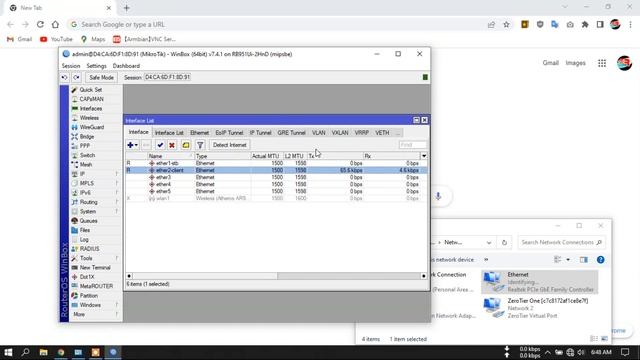The image size is (640, 360).
Task: Open Dot1X in the sidebar
Action: tap(87, 277)
